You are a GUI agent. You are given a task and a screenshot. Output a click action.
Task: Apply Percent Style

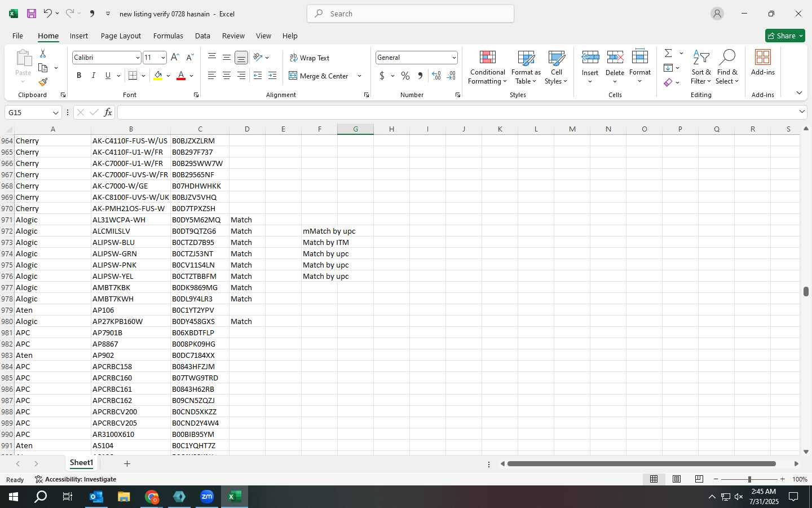(405, 76)
